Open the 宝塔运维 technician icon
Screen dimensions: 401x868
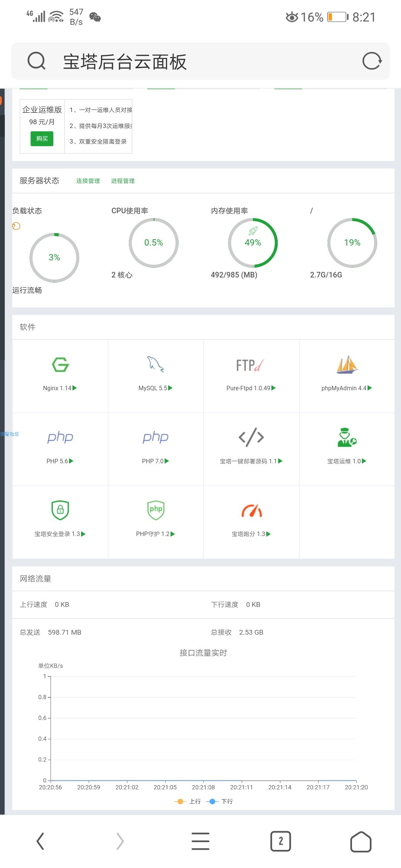click(347, 437)
